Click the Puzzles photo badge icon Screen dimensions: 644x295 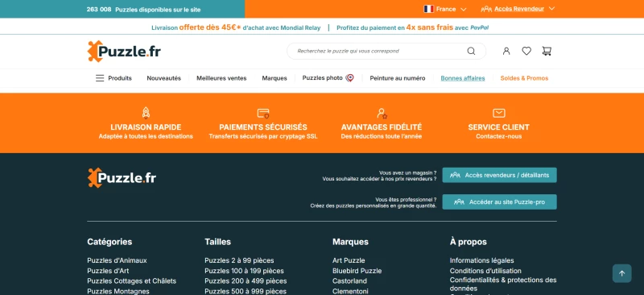pyautogui.click(x=349, y=77)
